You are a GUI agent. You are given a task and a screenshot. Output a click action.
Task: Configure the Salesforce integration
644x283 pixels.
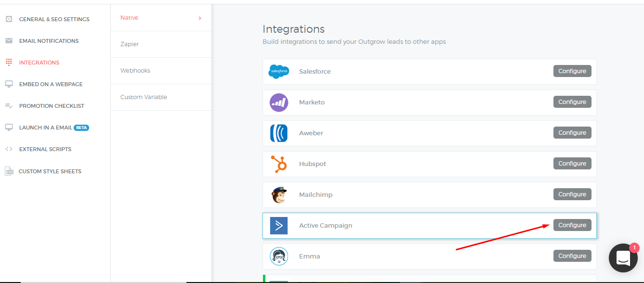coord(572,71)
